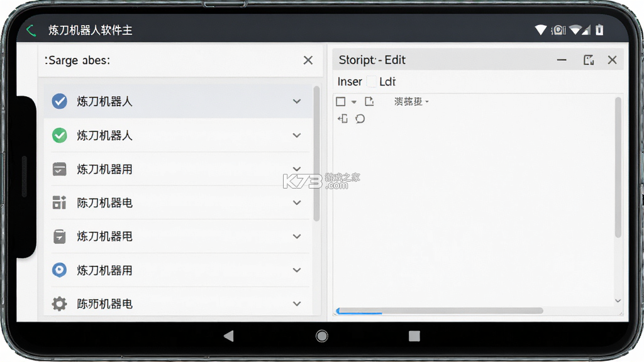Tap Android back navigation button
Viewport: 644px width, 362px height.
click(x=229, y=336)
